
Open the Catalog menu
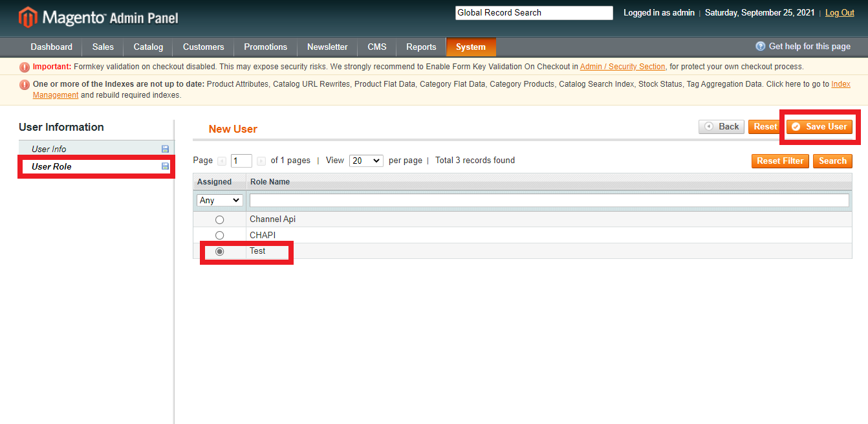[148, 47]
